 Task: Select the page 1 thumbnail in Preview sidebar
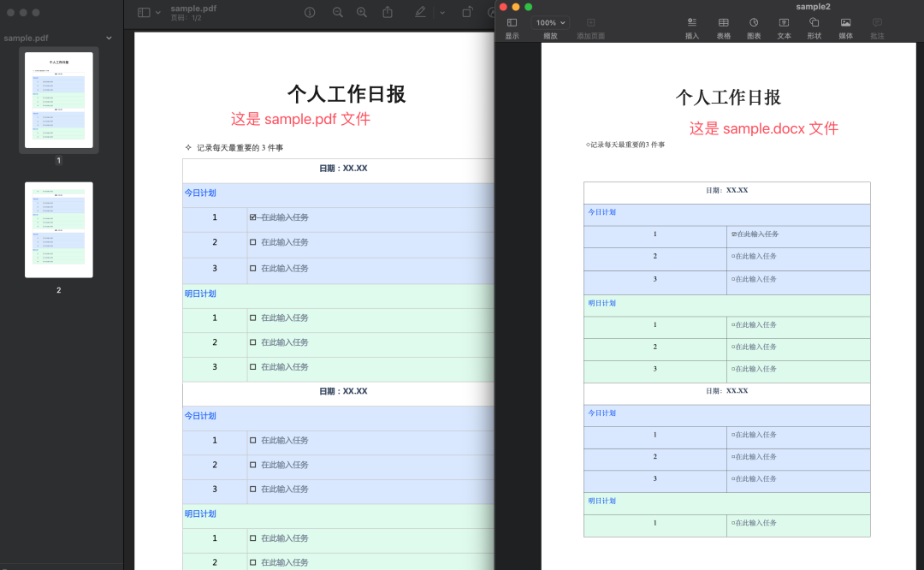click(59, 99)
